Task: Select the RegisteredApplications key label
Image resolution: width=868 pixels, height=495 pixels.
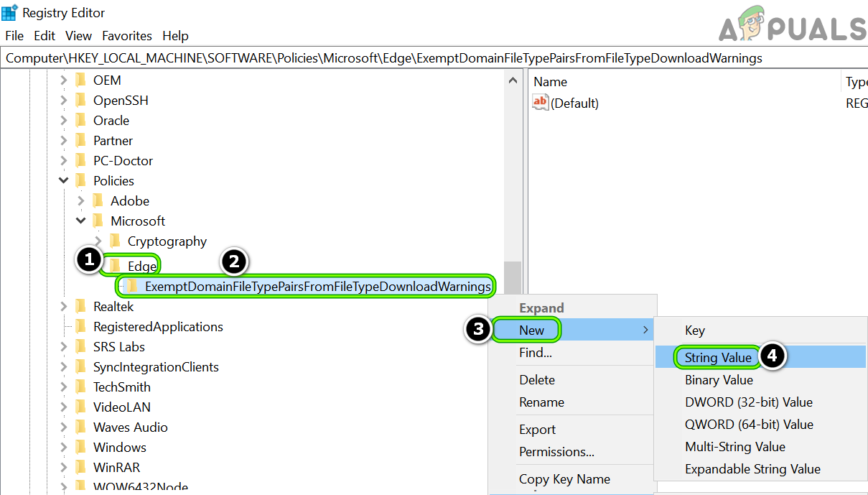Action: coord(158,327)
